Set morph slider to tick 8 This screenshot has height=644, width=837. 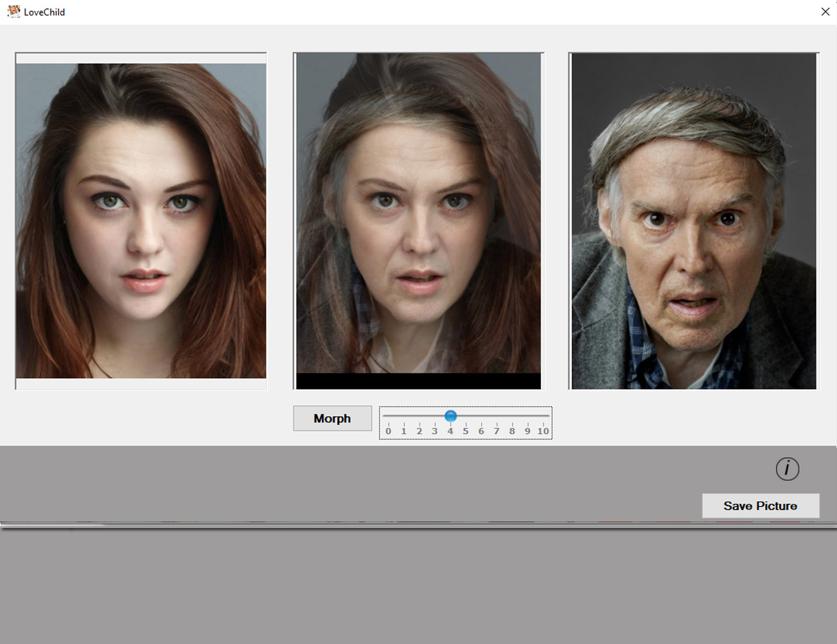coord(512,416)
